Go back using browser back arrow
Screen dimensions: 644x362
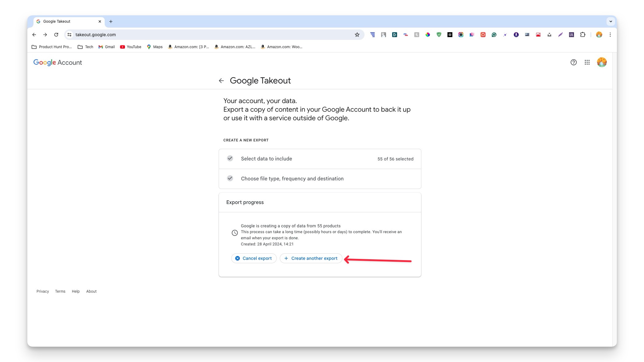pyautogui.click(x=34, y=35)
